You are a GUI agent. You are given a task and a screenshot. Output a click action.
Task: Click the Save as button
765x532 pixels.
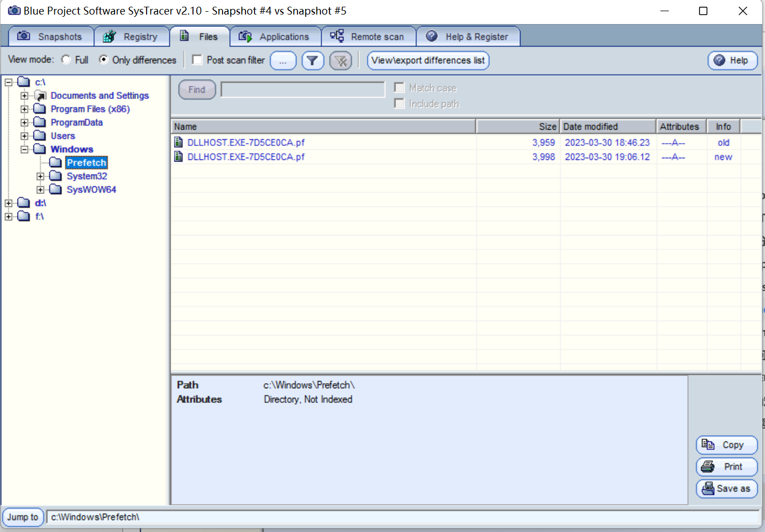[x=727, y=488]
